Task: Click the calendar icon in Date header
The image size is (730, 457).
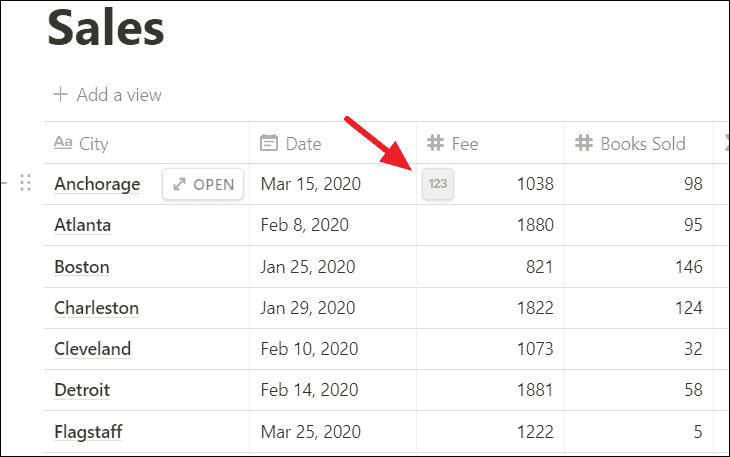Action: coord(269,143)
